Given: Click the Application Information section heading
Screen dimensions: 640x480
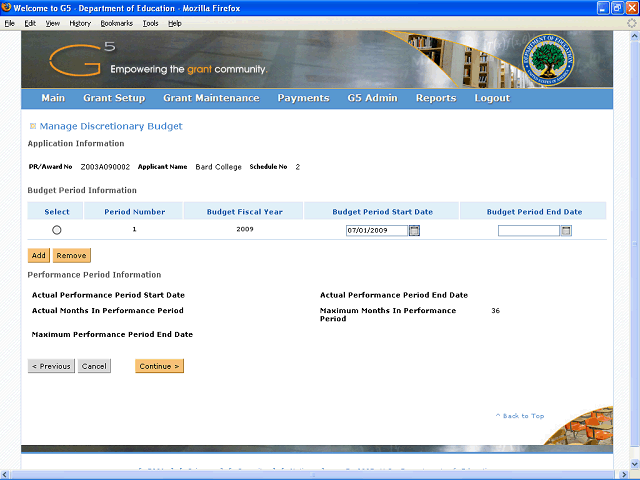Looking at the screenshot, I should tap(76, 144).
